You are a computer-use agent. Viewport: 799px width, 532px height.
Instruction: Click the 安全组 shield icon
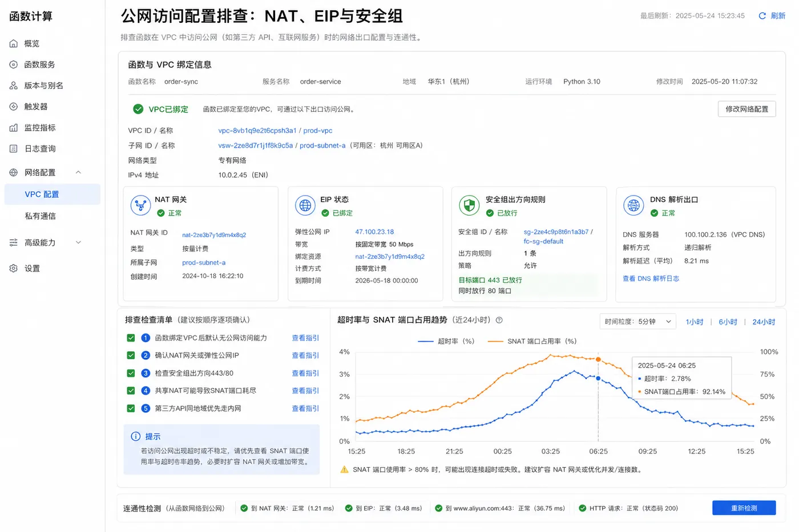[x=469, y=205]
